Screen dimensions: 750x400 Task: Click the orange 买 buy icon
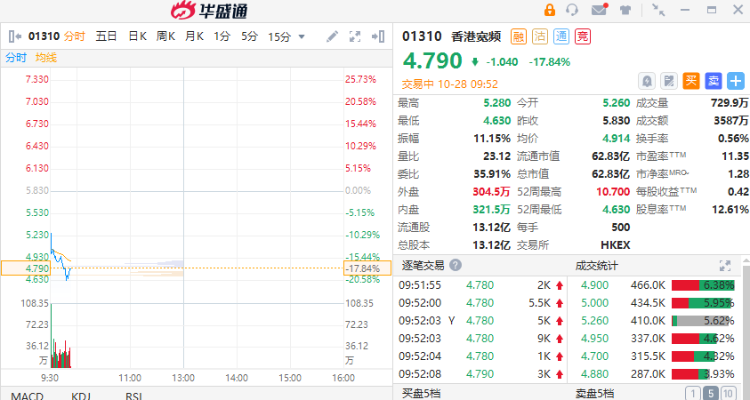(691, 80)
